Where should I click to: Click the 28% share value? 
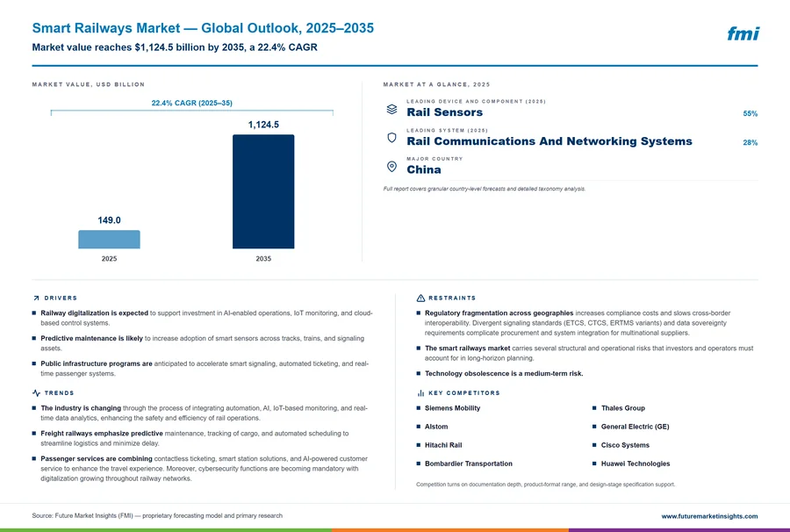tap(750, 142)
